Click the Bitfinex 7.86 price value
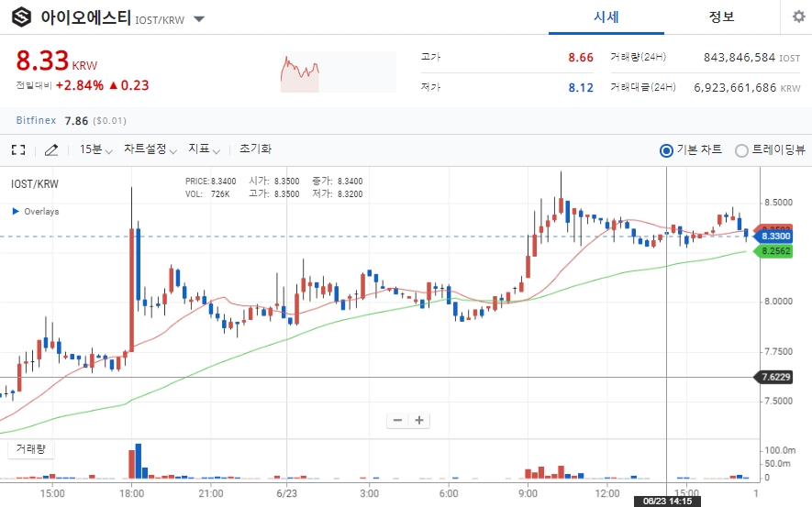This screenshot has height=507, width=812. (x=76, y=120)
